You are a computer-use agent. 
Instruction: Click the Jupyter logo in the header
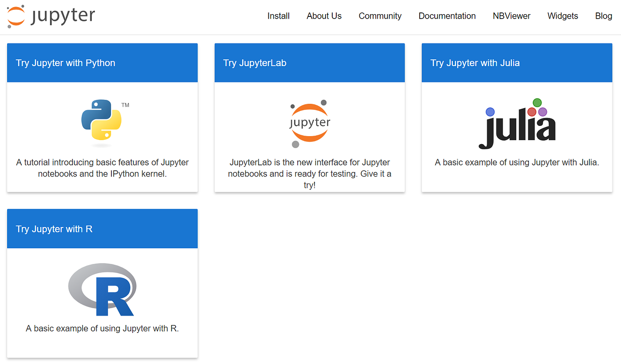(50, 16)
